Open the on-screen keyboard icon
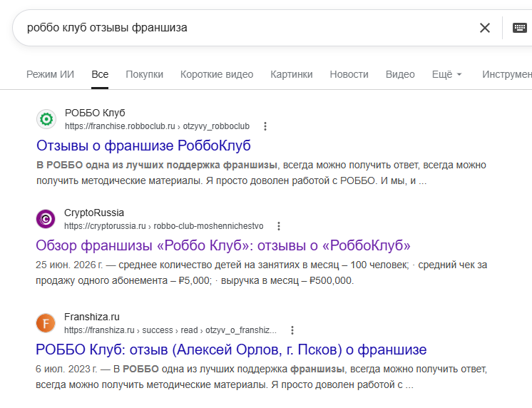Screen dimensions: 532x408 tap(519, 28)
